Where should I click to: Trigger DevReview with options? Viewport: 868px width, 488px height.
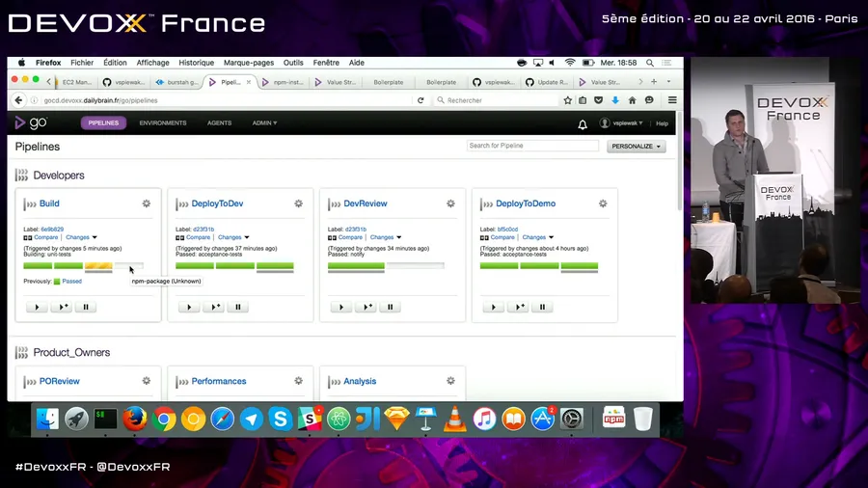click(x=366, y=307)
